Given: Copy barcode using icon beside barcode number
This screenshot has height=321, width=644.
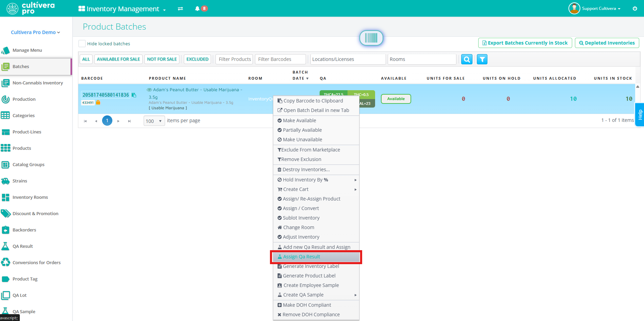Looking at the screenshot, I should pyautogui.click(x=134, y=95).
